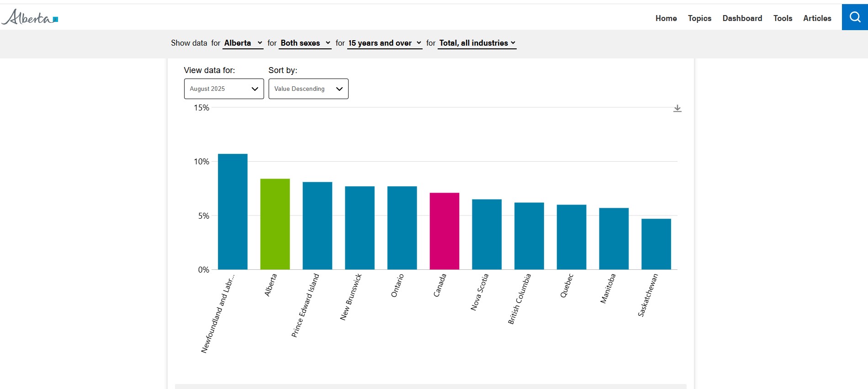The image size is (868, 389).
Task: Navigate to the Dashboard page
Action: click(742, 18)
